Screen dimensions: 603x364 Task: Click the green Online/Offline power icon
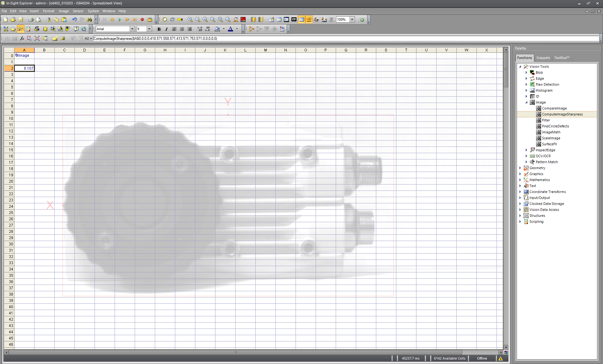click(x=362, y=19)
